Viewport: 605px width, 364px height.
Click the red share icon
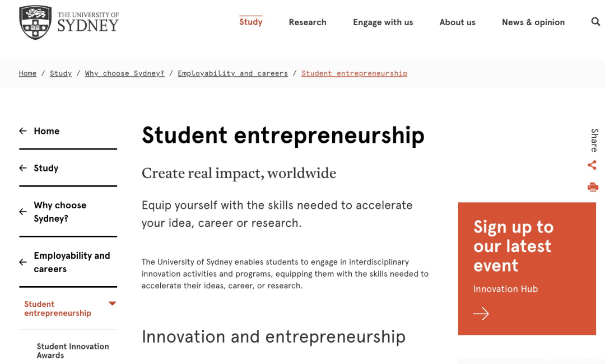pyautogui.click(x=592, y=165)
